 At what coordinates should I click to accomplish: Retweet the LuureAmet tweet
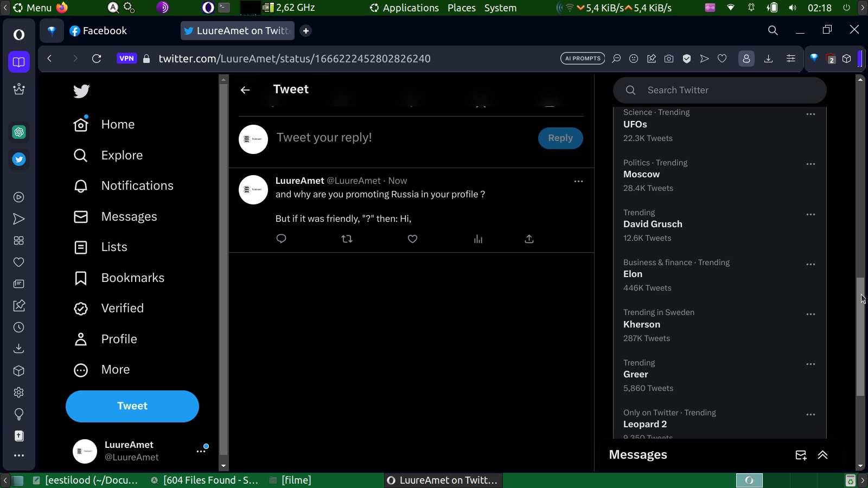(x=347, y=239)
